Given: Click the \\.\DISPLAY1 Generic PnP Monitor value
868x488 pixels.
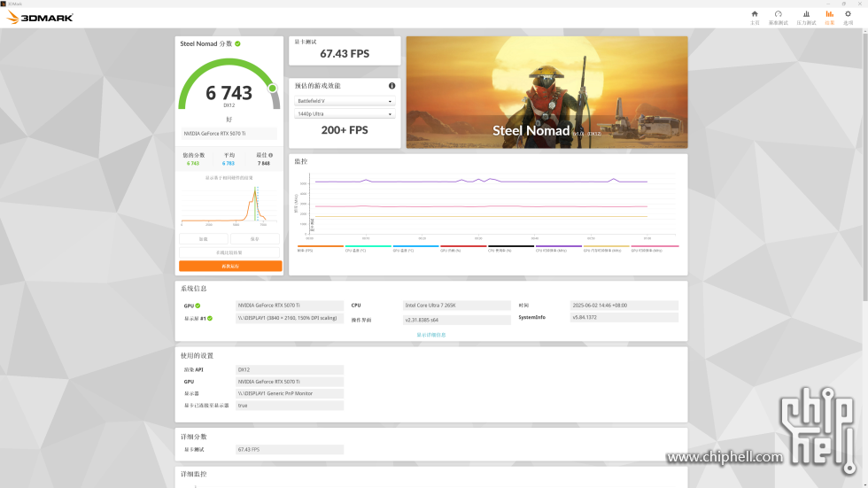Looking at the screenshot, I should point(290,393).
